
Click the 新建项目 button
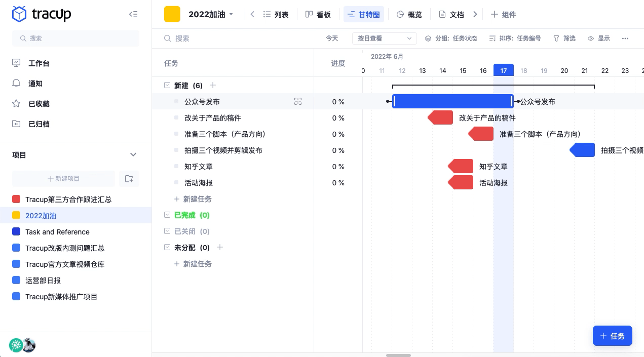point(63,179)
